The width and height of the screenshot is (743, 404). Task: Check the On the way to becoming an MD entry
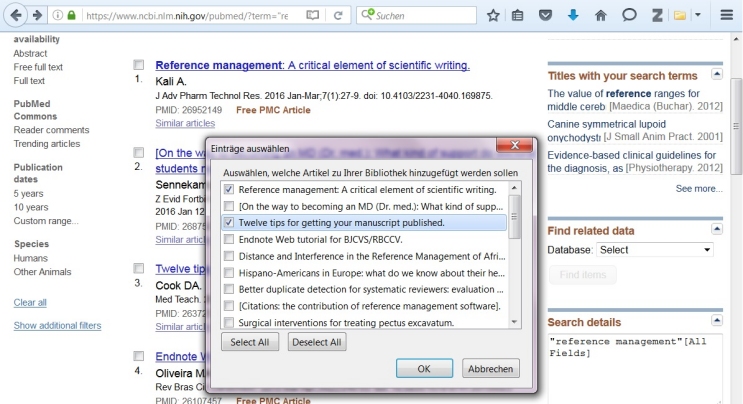[229, 206]
